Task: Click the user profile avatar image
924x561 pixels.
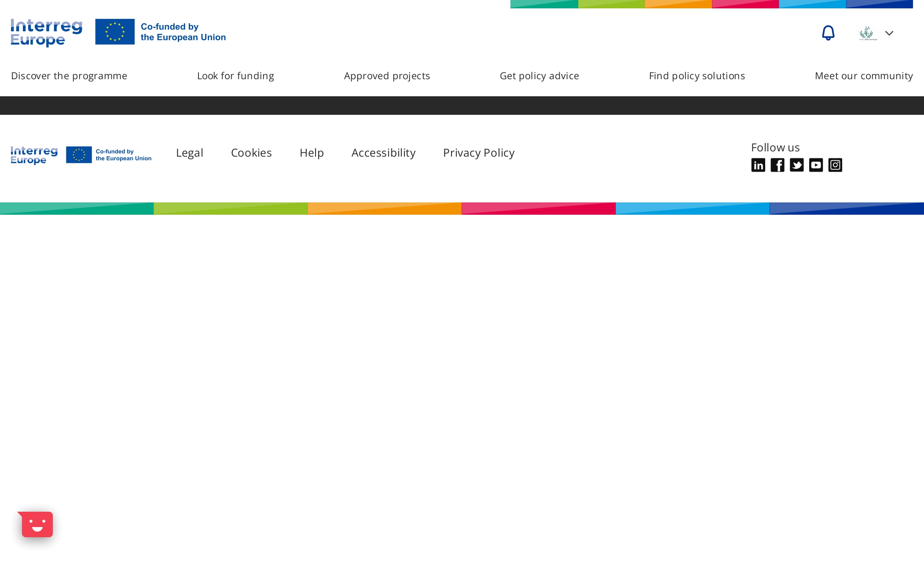Action: (868, 33)
